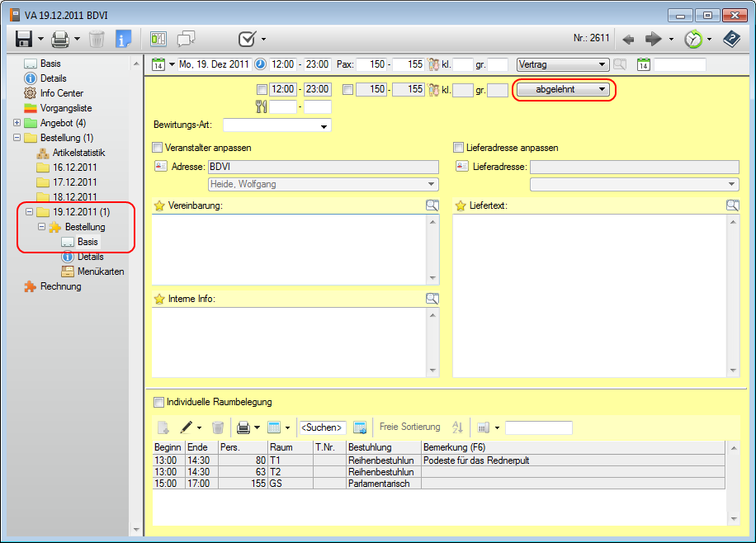Click the magnifier icon beside Vereinbarung
Screen dimensions: 756x543
[x=432, y=205]
